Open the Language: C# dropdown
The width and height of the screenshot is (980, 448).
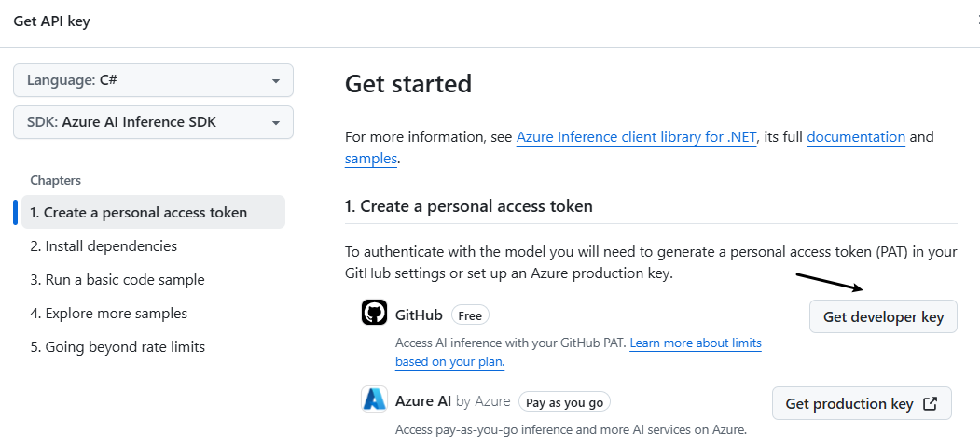(x=153, y=80)
